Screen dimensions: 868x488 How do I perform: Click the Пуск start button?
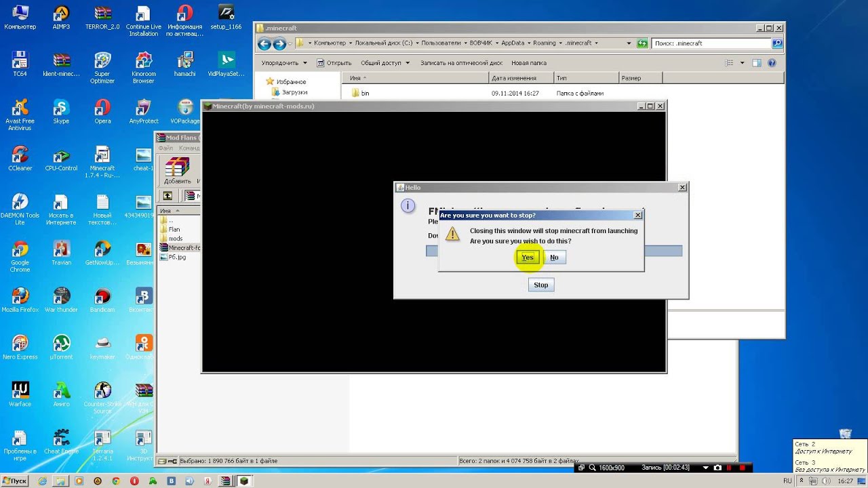click(15, 481)
